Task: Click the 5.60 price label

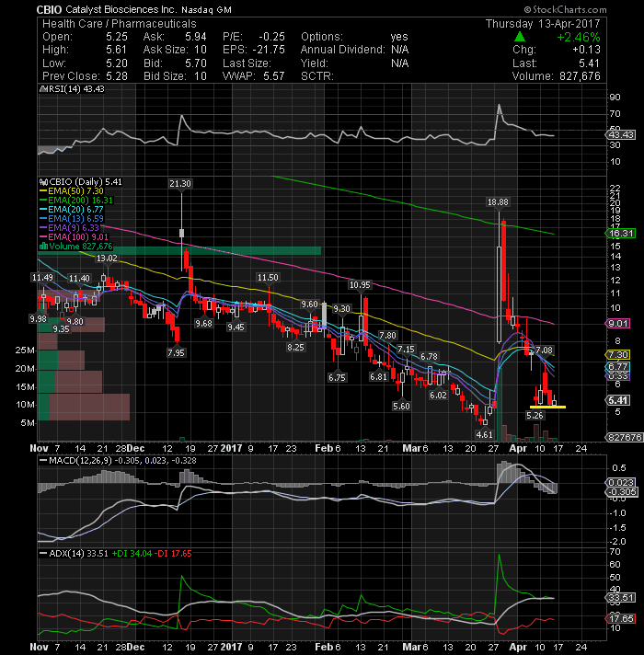Action: pos(401,406)
